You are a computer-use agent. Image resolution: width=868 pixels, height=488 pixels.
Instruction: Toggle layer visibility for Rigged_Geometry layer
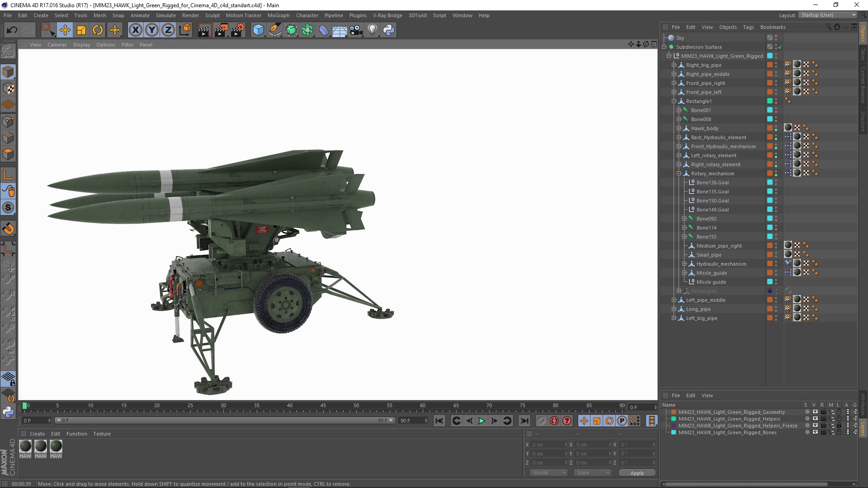tap(815, 412)
